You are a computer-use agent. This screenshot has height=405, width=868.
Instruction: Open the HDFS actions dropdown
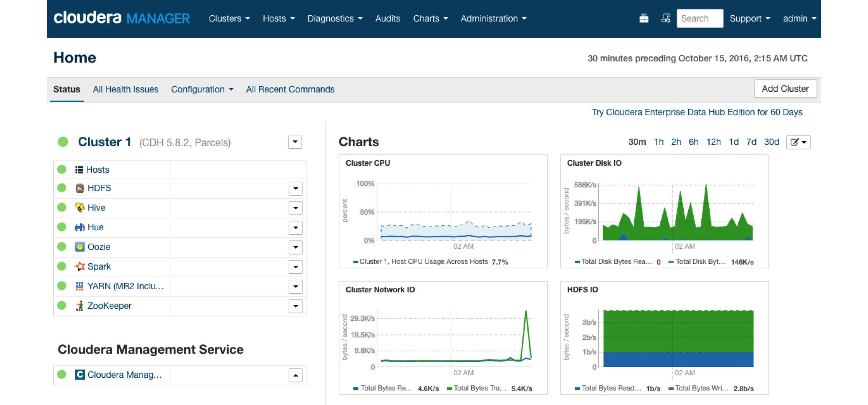pyautogui.click(x=295, y=188)
